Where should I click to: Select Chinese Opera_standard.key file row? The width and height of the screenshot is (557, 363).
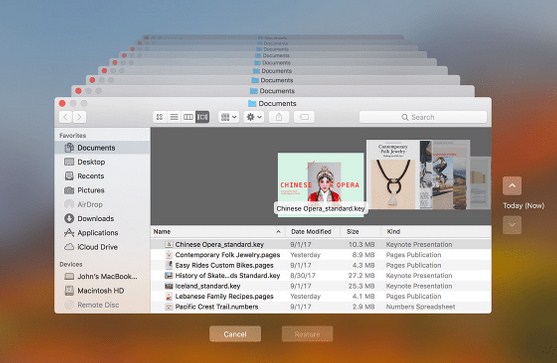321,244
